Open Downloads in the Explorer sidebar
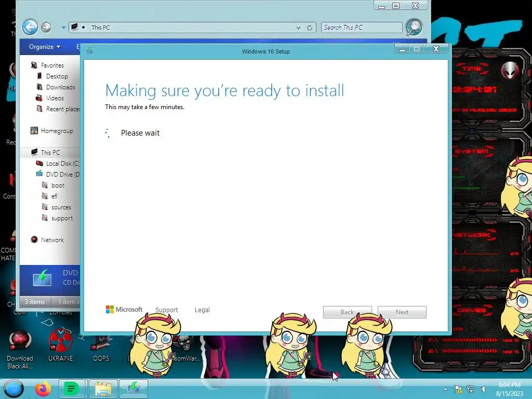Screen dimensions: 532x399 tap(61, 87)
